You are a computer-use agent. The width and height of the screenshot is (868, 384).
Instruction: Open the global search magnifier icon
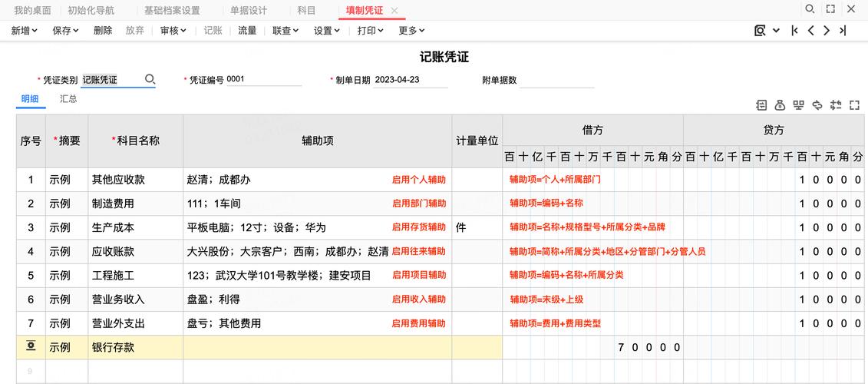(810, 9)
